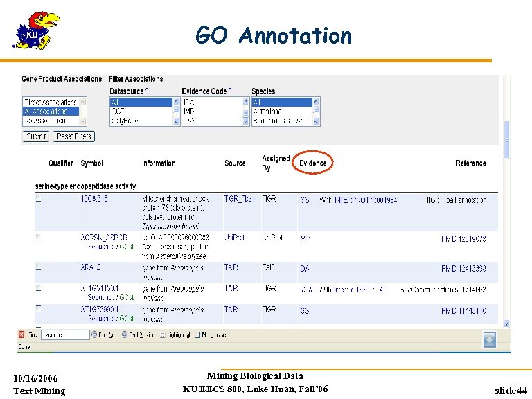Click the serine-type endopeptidase activity heading
Screen dimensions: 532x399
click(85, 186)
